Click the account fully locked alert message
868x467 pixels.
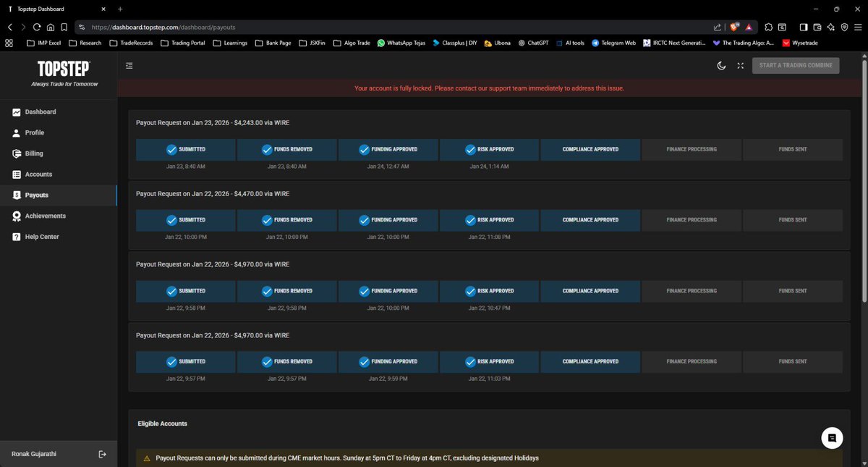tap(489, 88)
